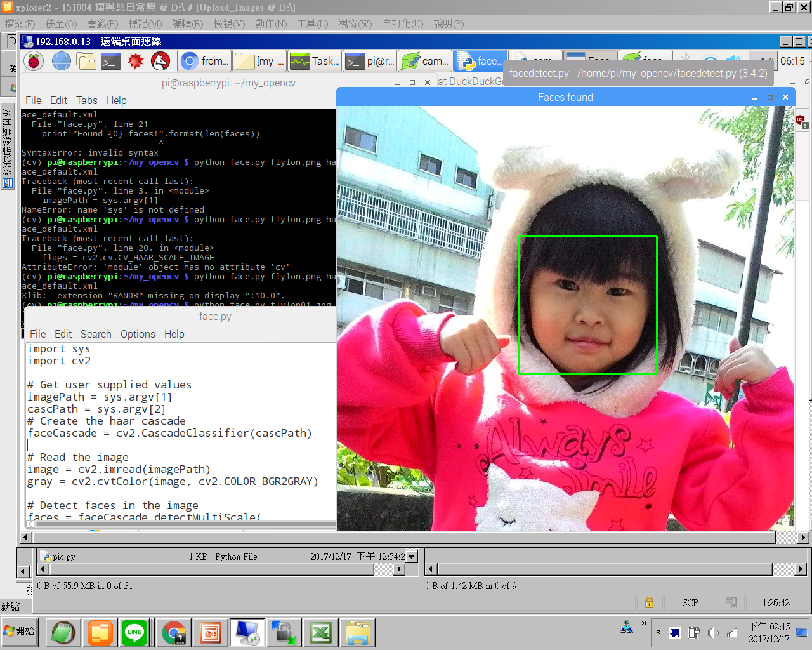Show hidden system tray icons
This screenshot has height=650, width=812.
pyautogui.click(x=658, y=632)
